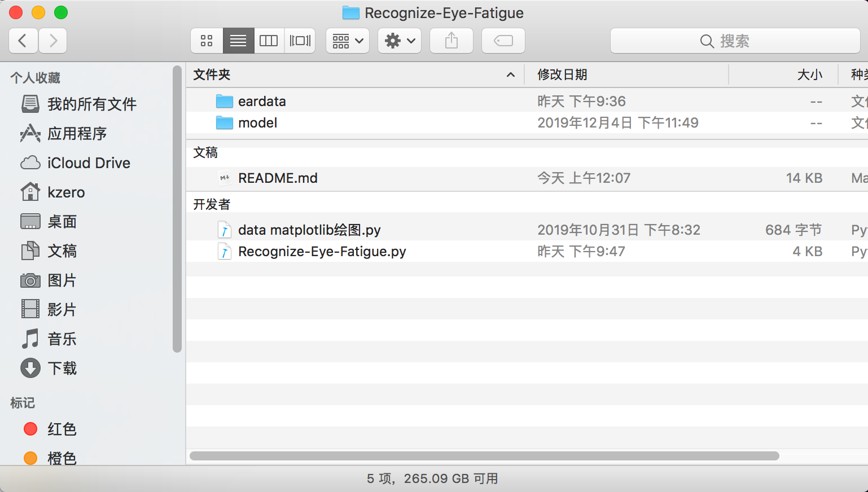Click the 桌面 desktop icon
This screenshot has width=868, height=492.
[30, 222]
